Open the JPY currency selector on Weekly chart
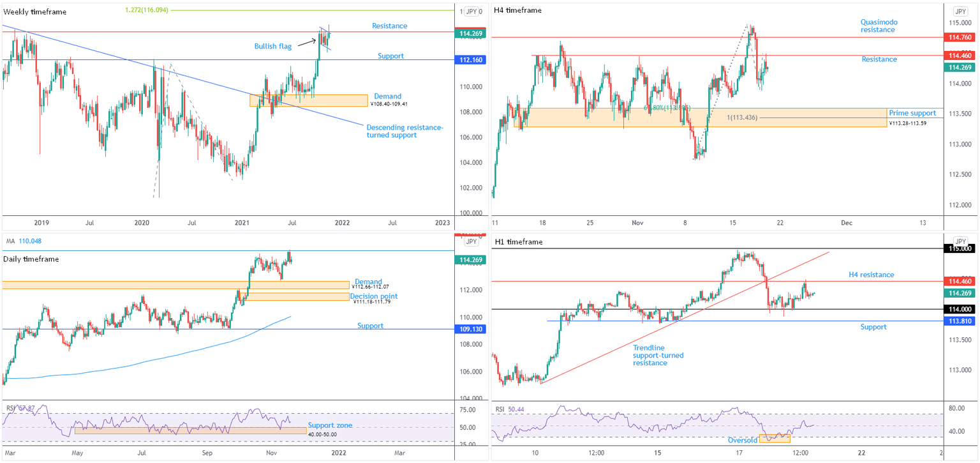 [471, 11]
